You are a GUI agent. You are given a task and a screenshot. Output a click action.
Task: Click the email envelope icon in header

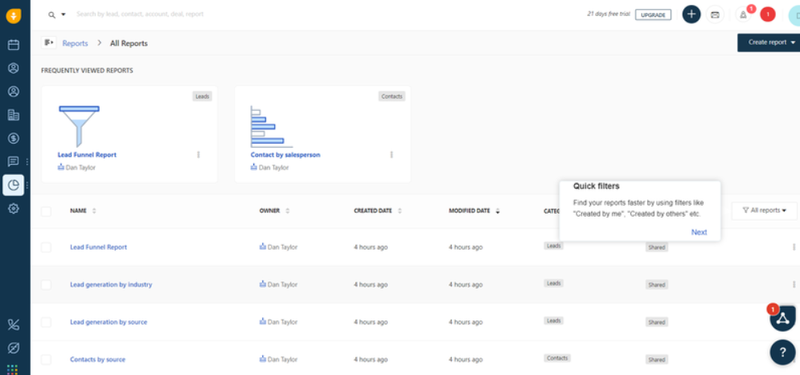click(x=715, y=15)
